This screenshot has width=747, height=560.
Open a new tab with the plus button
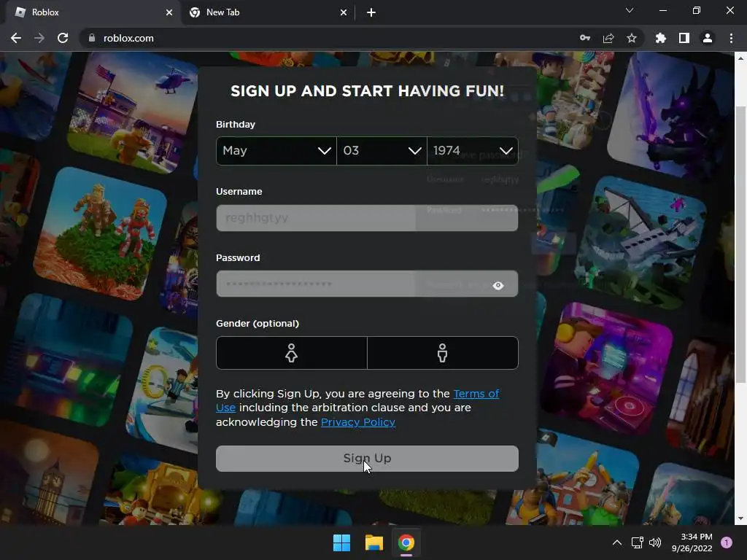click(x=371, y=12)
